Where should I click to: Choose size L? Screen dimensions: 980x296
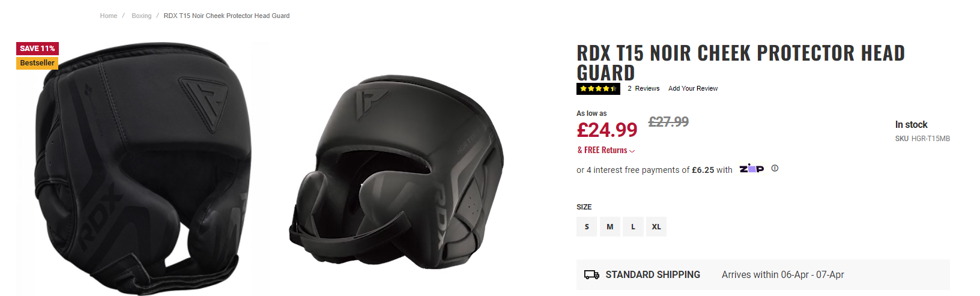(633, 227)
